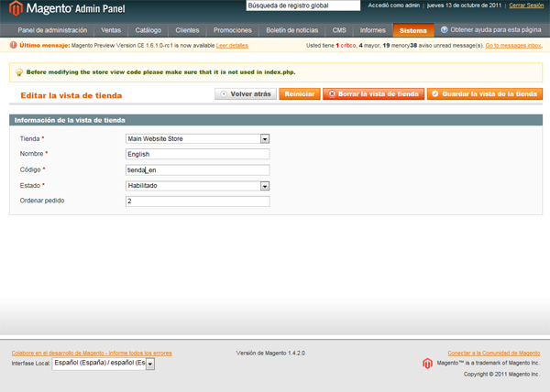
Task: Click the Información de la vista de tienda header
Action: click(276, 120)
